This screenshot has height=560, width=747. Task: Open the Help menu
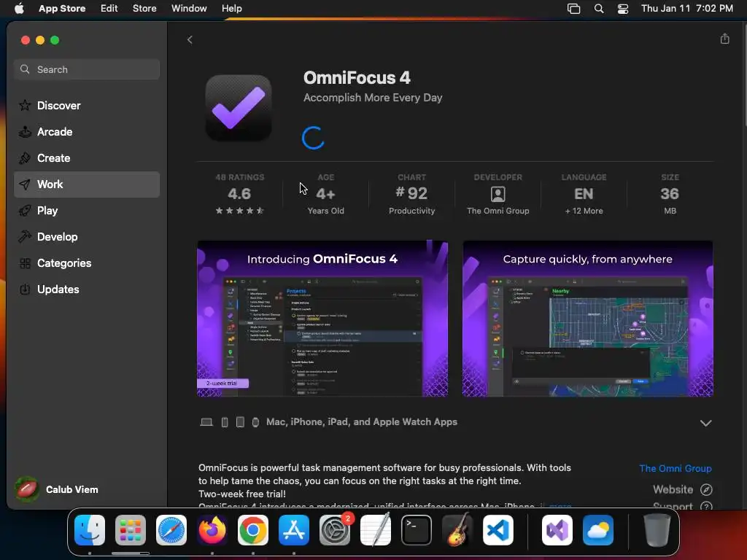231,8
